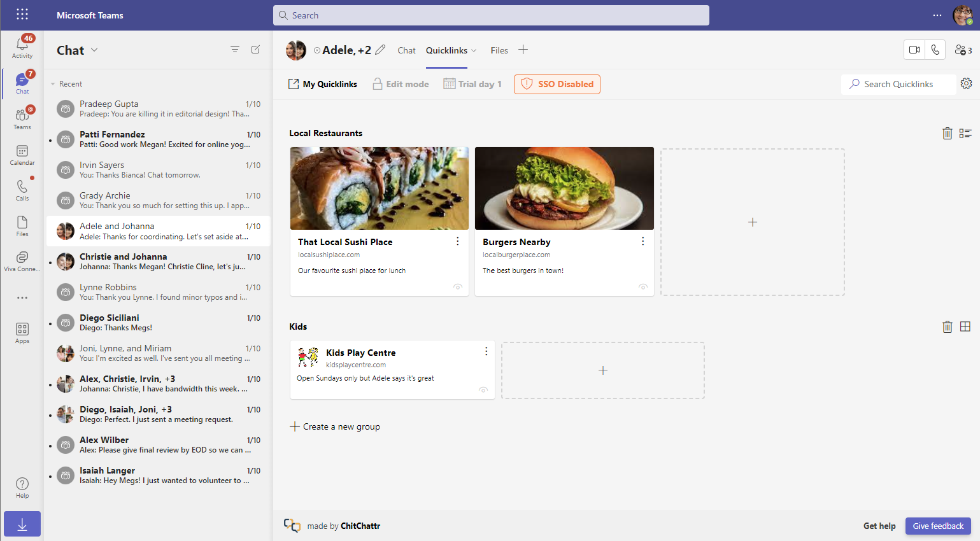The width and height of the screenshot is (980, 541).
Task: Delete the Local Restaurants group
Action: 948,133
